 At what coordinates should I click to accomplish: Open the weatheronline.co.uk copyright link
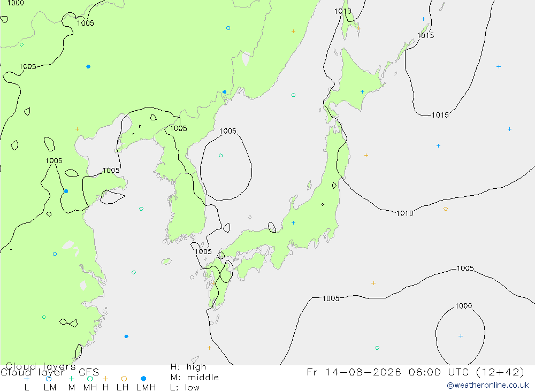coord(487,385)
